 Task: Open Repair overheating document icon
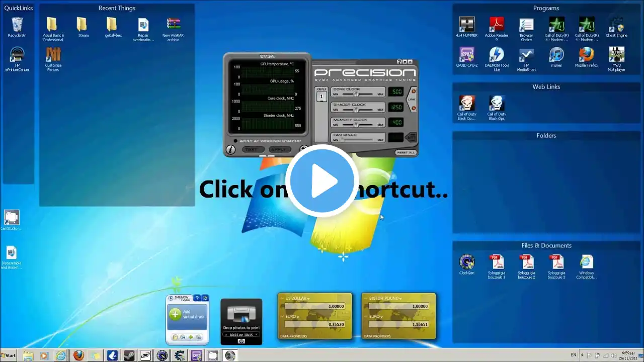point(143,29)
